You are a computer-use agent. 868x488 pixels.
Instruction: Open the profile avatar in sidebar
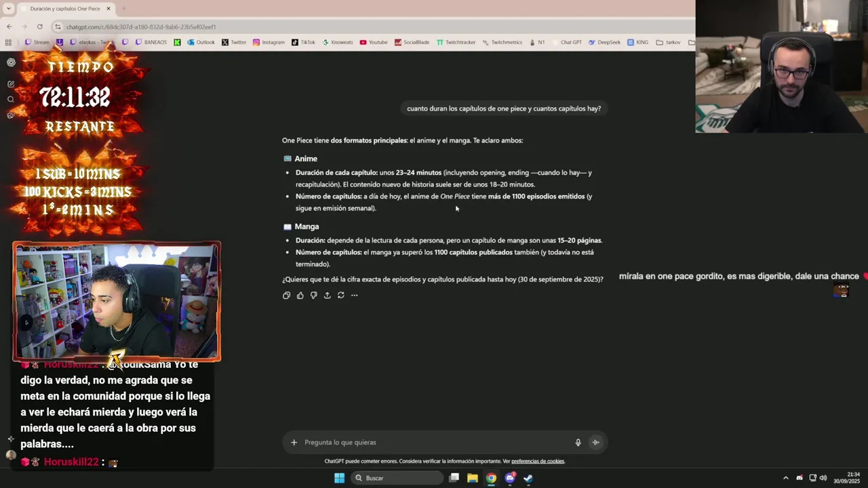[11, 455]
